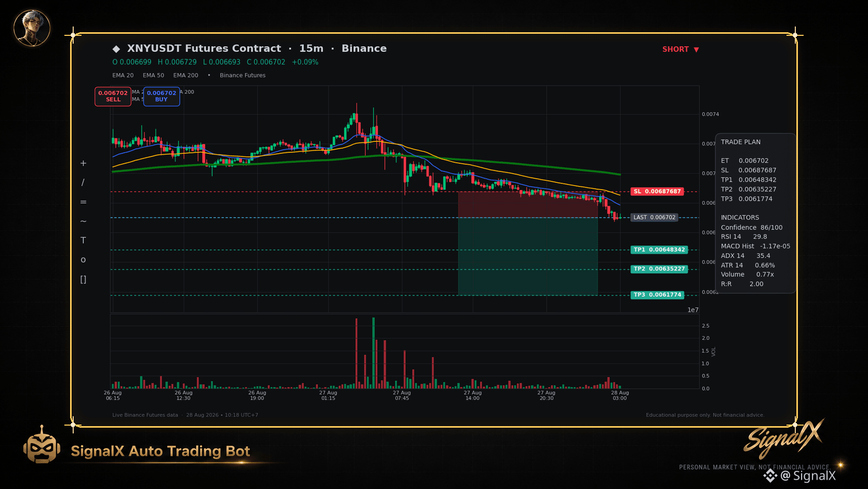Click the 15m timeframe label

(x=311, y=48)
